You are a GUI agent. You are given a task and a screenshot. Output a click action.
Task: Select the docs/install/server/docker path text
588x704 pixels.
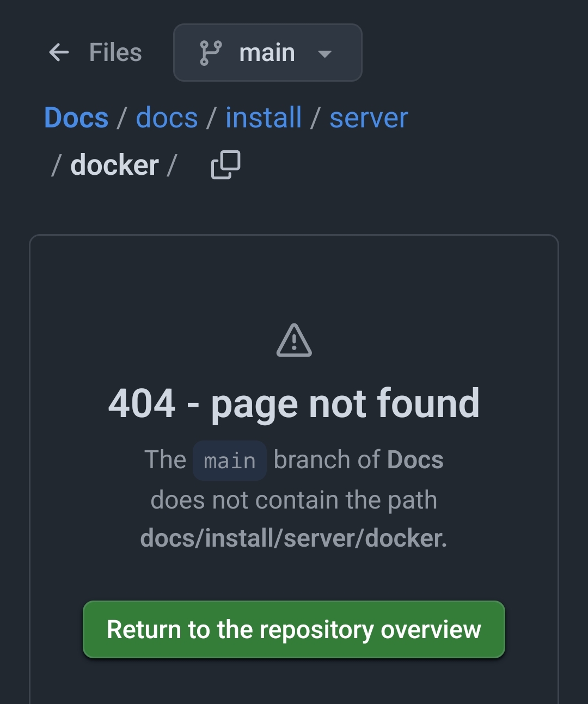(x=293, y=538)
